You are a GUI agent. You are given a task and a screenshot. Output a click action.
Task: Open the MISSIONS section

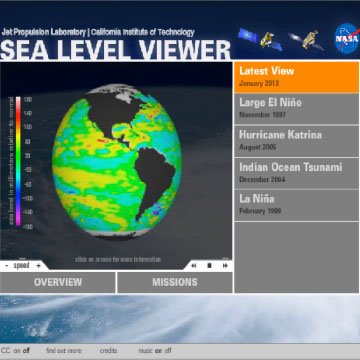(x=175, y=282)
